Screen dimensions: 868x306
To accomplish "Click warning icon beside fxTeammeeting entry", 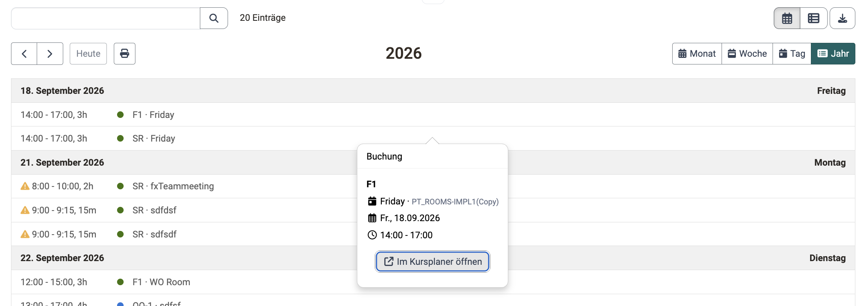I will pos(25,186).
